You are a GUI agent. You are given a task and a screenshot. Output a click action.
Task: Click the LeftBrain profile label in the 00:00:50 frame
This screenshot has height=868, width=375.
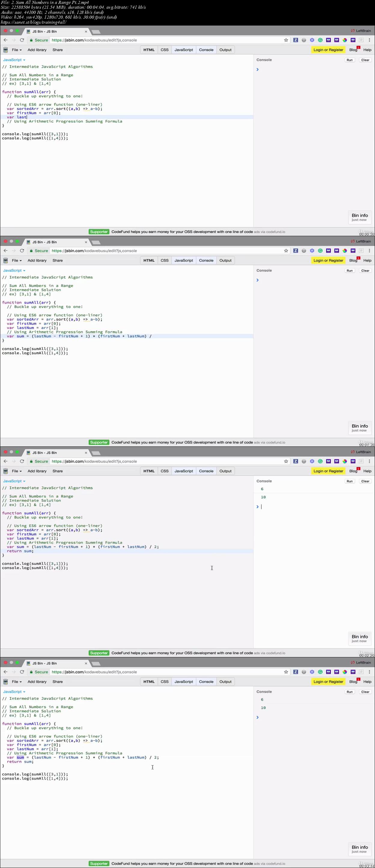pyautogui.click(x=361, y=31)
